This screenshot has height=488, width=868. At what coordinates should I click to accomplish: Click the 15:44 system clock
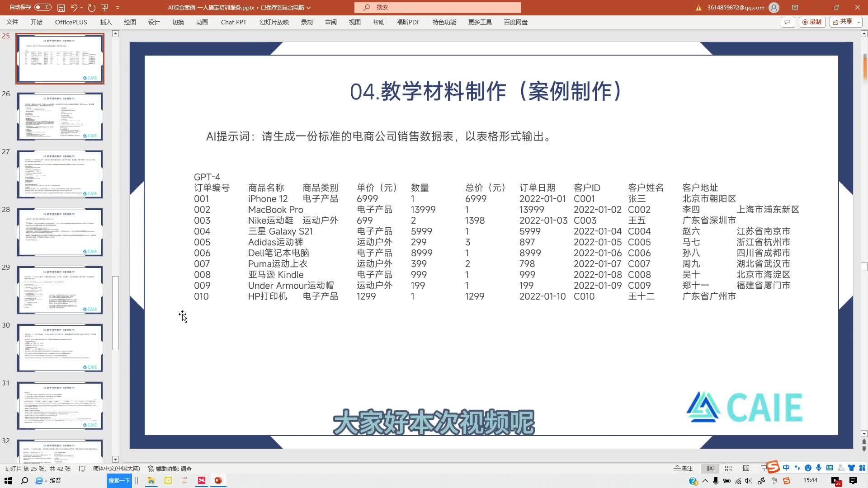[810, 480]
